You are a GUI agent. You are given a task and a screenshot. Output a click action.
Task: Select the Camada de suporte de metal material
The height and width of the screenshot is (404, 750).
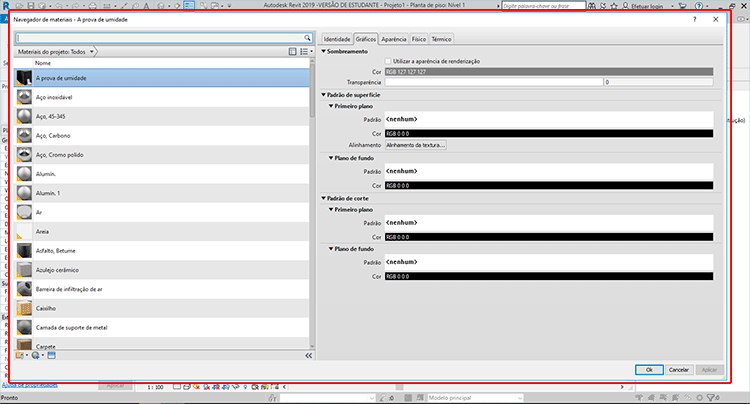(162, 327)
